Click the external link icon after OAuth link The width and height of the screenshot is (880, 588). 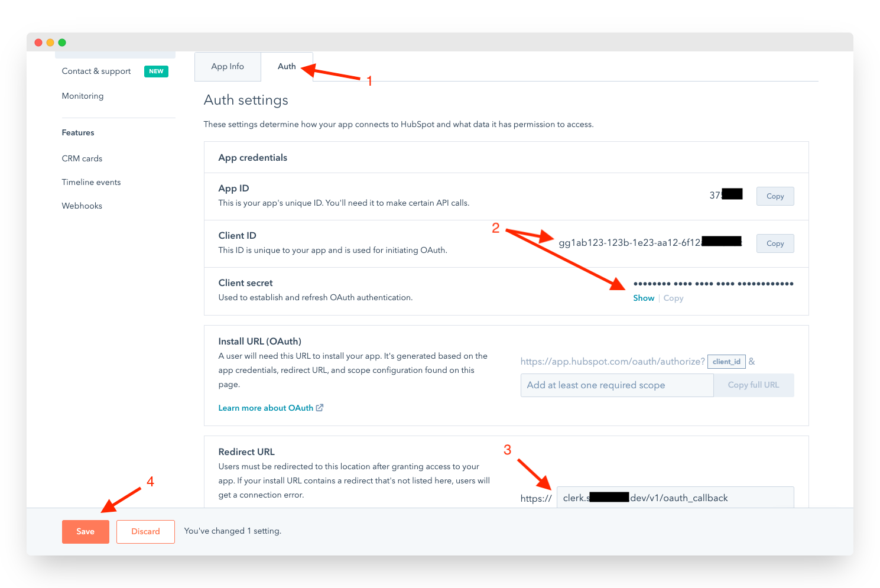pos(320,408)
